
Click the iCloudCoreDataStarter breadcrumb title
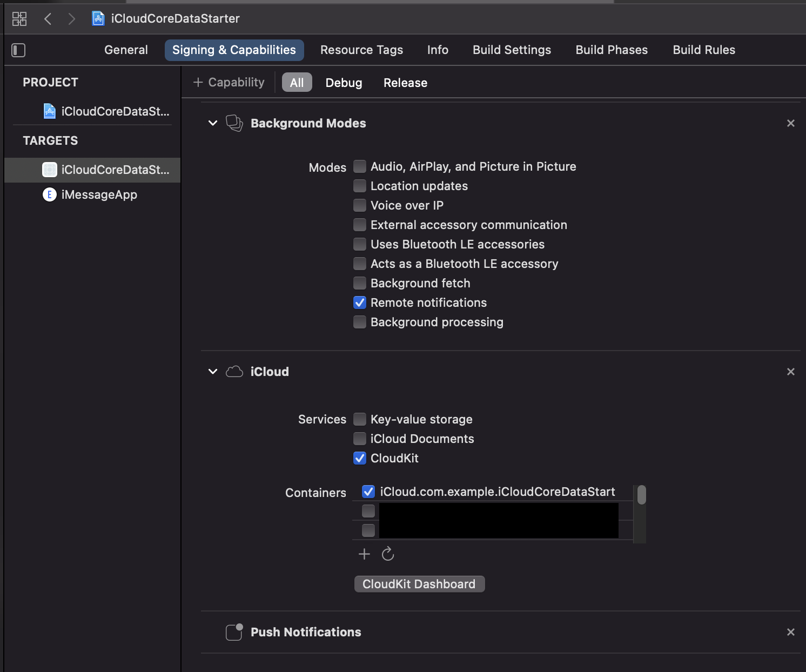tap(175, 19)
